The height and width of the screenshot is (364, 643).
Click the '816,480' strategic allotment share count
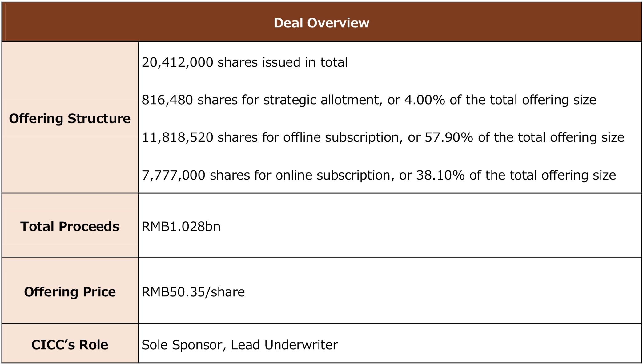pyautogui.click(x=167, y=100)
